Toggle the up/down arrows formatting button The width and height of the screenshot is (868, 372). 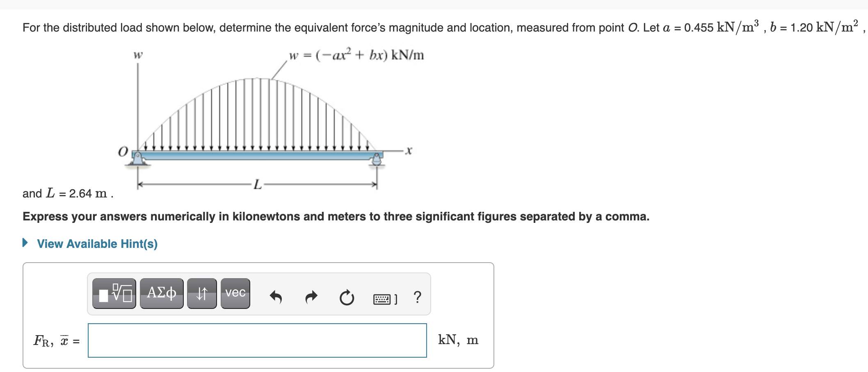coord(201,293)
